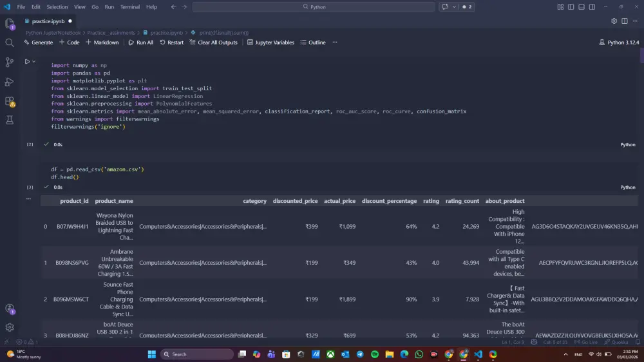Add a new Code cell
The height and width of the screenshot is (362, 644).
70,43
